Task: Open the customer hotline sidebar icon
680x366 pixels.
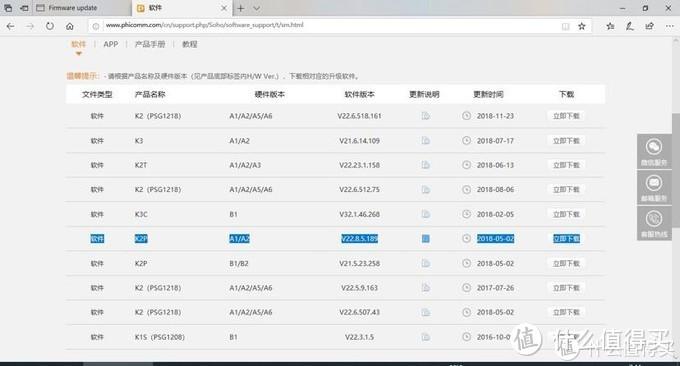Action: [654, 223]
